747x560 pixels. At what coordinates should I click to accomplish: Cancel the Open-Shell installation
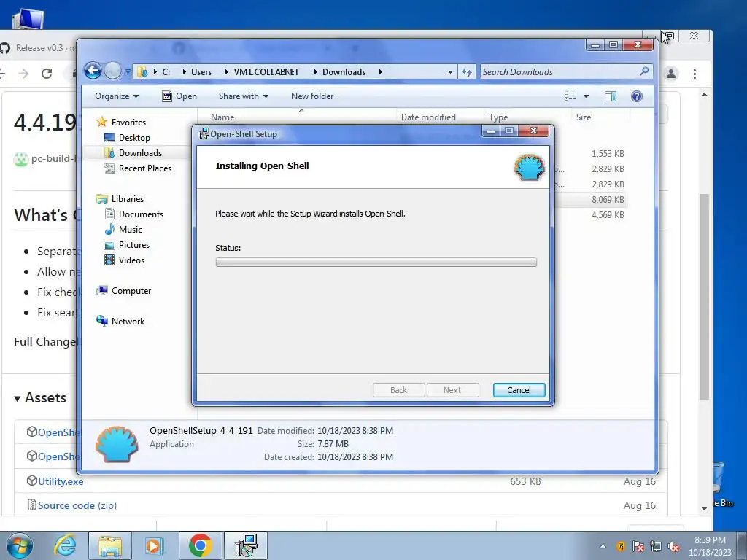tap(519, 390)
